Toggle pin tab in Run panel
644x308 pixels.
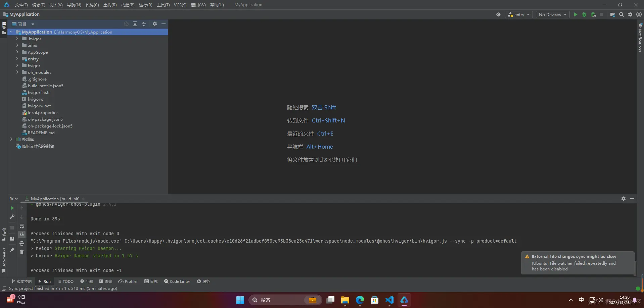tap(12, 250)
